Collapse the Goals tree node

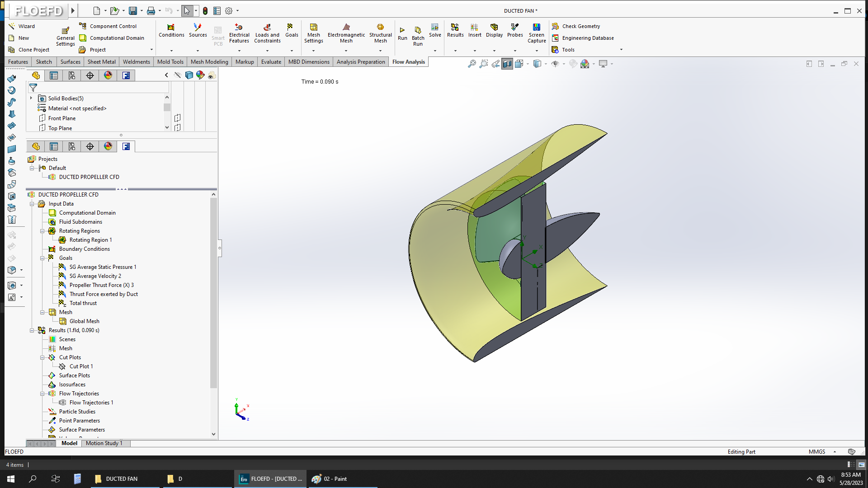pos(42,258)
